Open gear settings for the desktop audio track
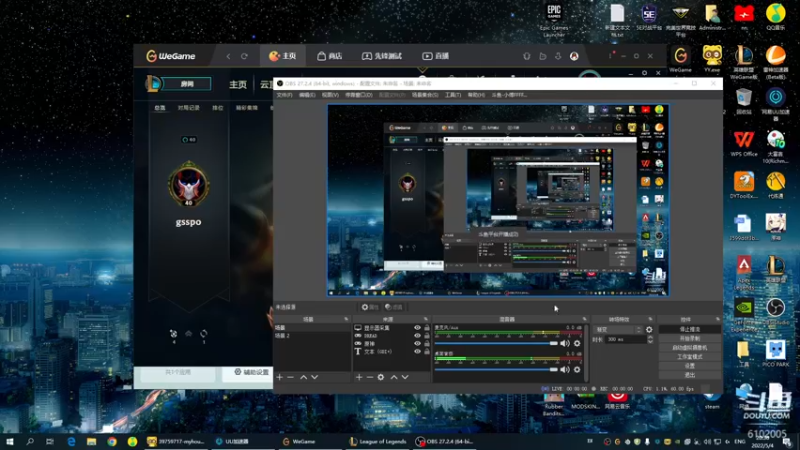The height and width of the screenshot is (450, 800). (577, 369)
